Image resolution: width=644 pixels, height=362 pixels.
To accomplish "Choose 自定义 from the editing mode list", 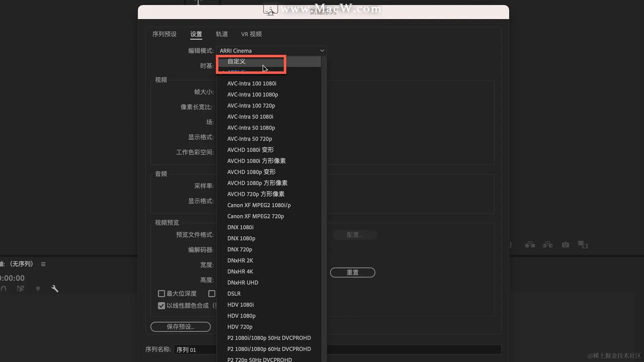I will 236,61.
